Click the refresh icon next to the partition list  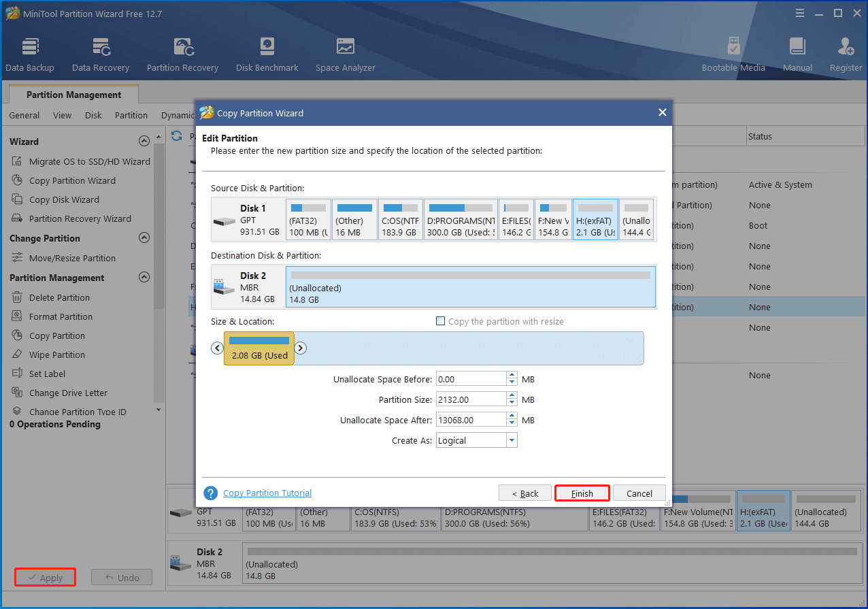click(x=177, y=136)
